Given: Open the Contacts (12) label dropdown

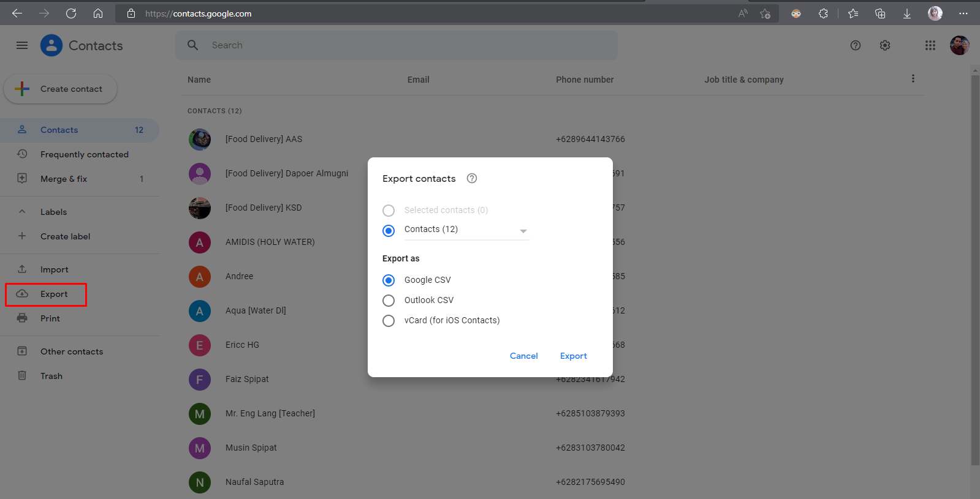Looking at the screenshot, I should [x=466, y=230].
